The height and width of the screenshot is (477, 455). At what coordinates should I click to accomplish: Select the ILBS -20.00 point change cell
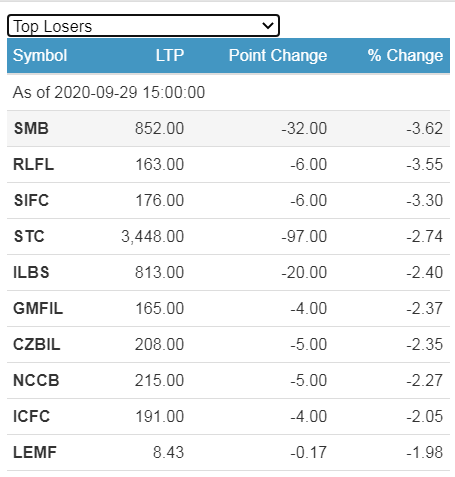point(304,272)
